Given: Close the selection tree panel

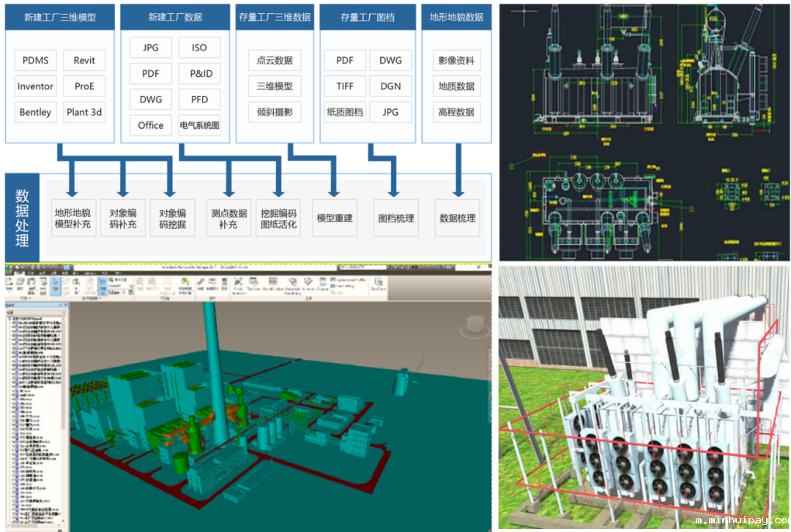Looking at the screenshot, I should [x=66, y=305].
